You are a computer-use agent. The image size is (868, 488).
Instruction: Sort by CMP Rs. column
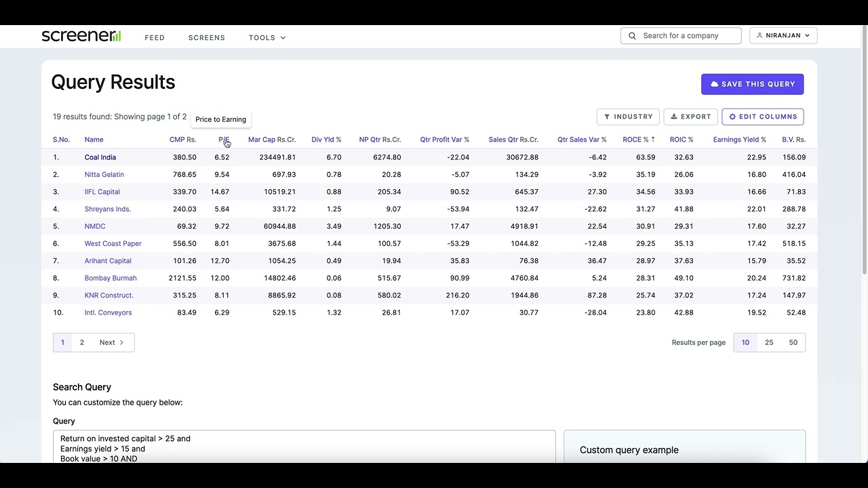[x=183, y=140]
